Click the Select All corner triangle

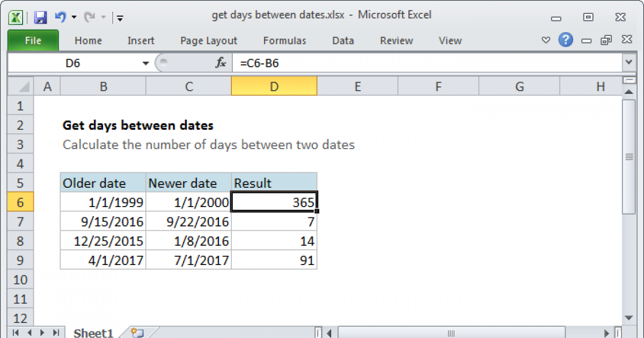[x=21, y=86]
